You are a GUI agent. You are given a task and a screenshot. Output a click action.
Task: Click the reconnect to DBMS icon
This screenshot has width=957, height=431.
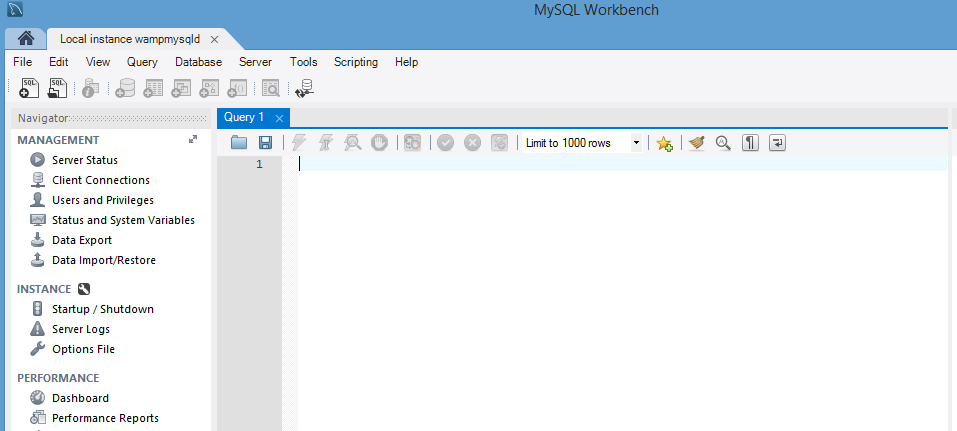click(x=305, y=88)
